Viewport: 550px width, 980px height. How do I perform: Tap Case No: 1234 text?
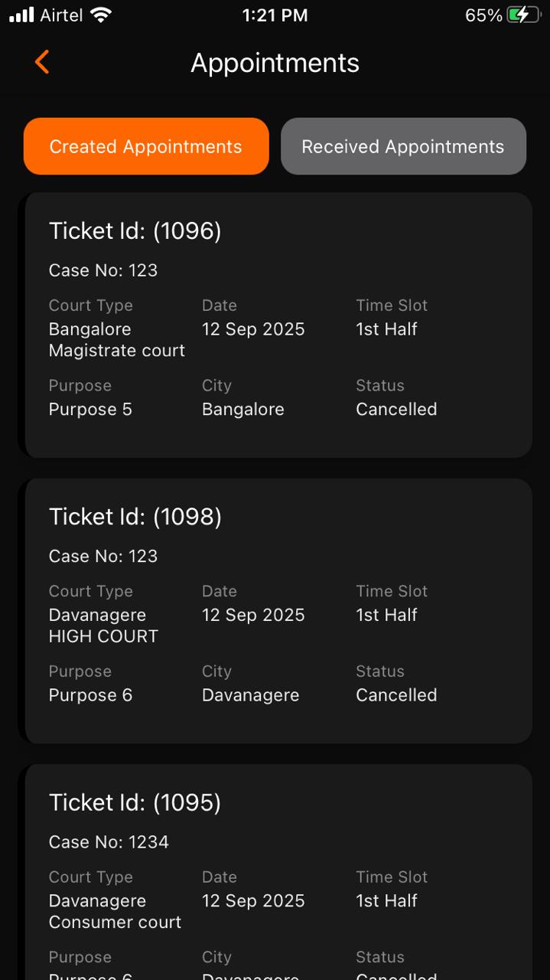109,842
